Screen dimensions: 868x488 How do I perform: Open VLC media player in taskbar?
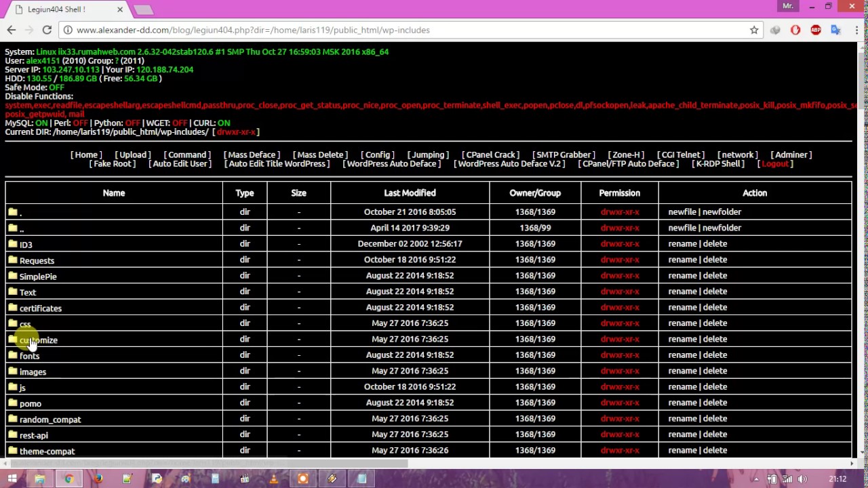(273, 479)
